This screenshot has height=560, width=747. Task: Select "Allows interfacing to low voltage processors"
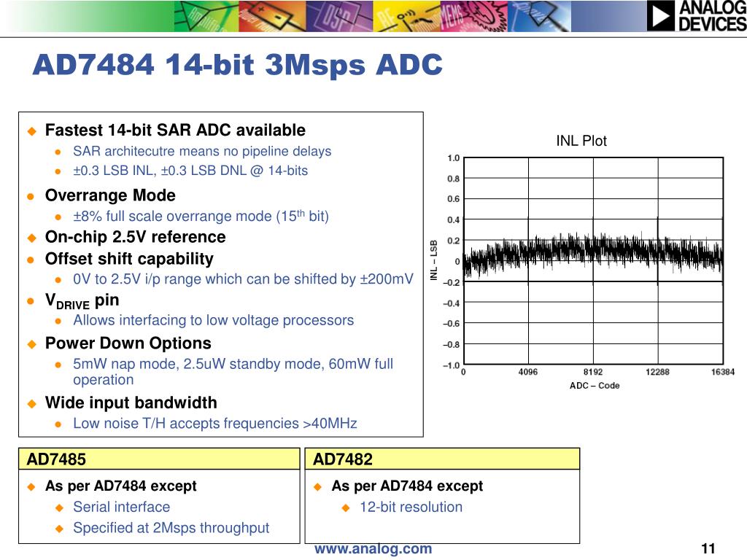pos(214,320)
